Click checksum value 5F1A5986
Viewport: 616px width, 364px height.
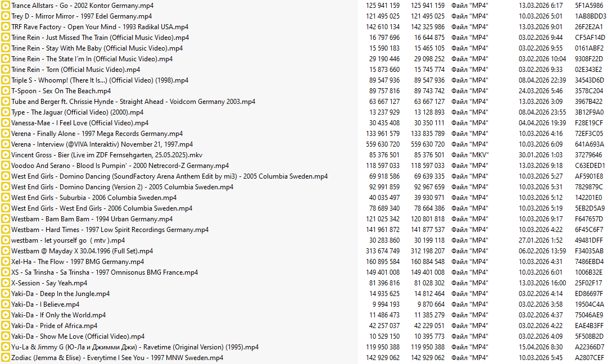(x=589, y=6)
